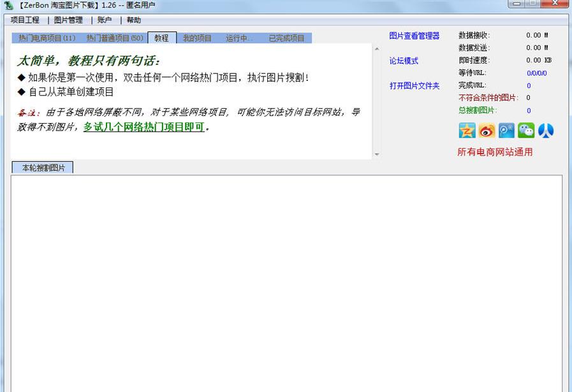Open Qzone sharing icon
The height and width of the screenshot is (392, 572).
[467, 130]
